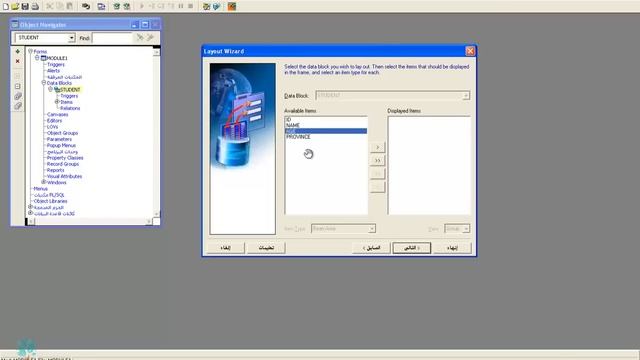
Task: Click the Compile module toolbar icon
Action: pyautogui.click(x=101, y=6)
